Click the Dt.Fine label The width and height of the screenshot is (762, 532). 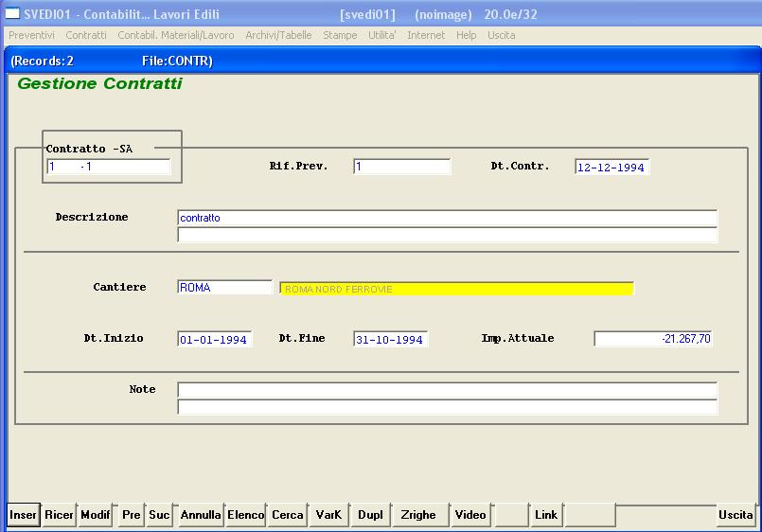[302, 338]
